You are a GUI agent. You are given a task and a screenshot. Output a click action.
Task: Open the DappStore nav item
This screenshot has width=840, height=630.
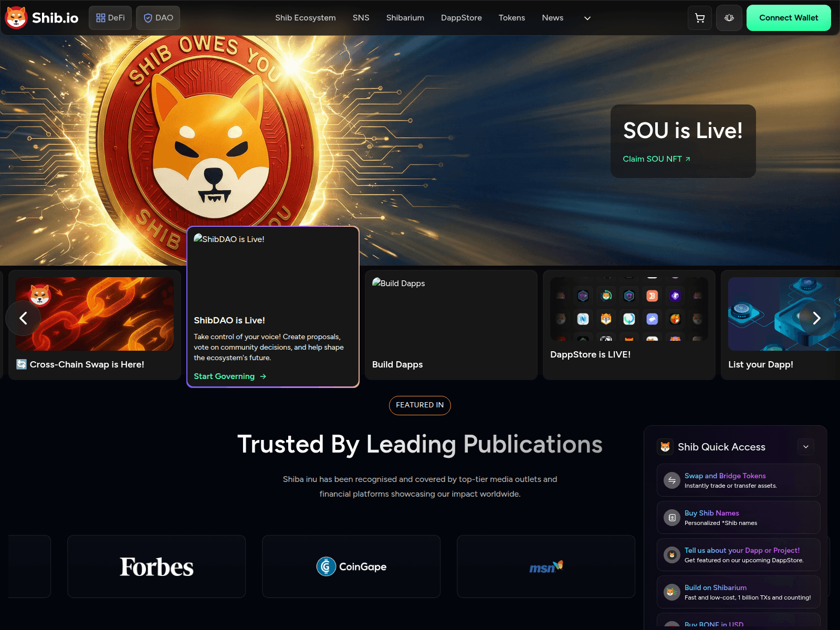(x=461, y=18)
